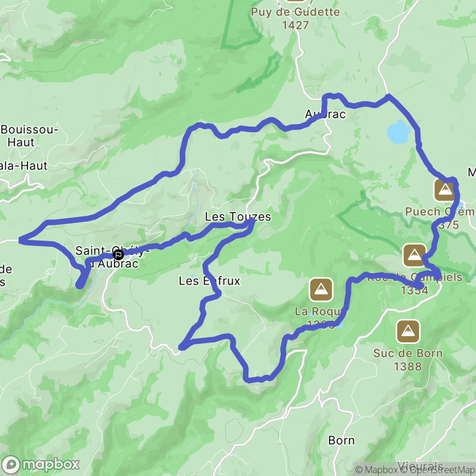The image size is (476, 476).
Task: Select the Puech Crémat peak icon
Action: pos(445,190)
